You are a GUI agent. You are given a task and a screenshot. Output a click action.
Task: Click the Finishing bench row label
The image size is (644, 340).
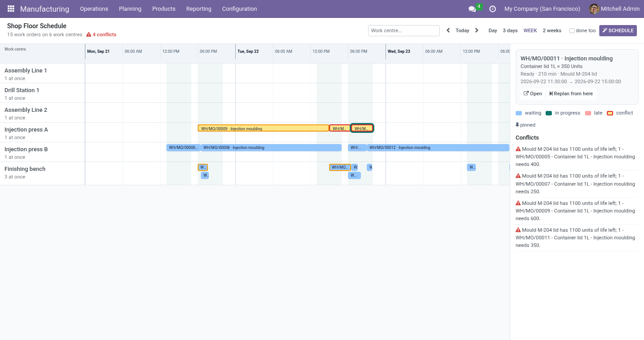click(x=25, y=169)
